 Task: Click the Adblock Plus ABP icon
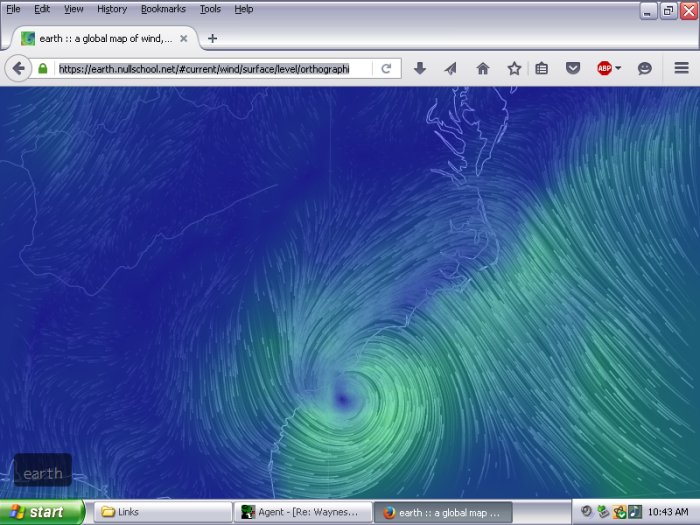point(604,68)
